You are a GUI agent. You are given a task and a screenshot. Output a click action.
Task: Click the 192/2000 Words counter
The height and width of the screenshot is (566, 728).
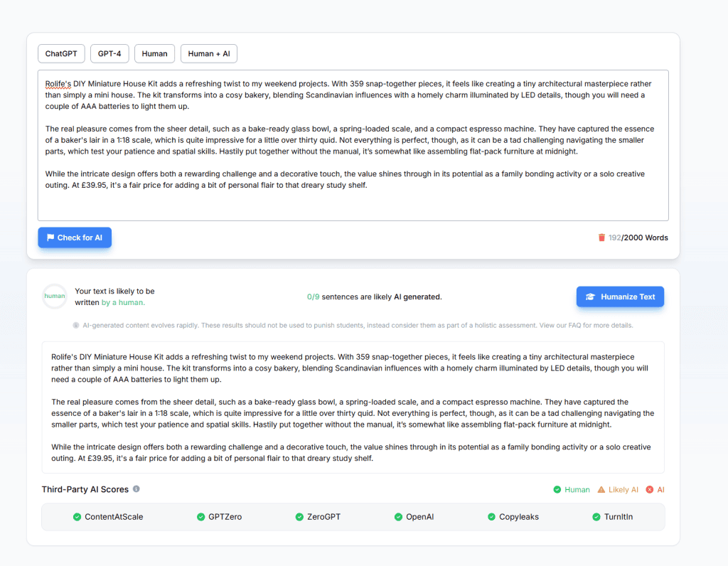638,237
